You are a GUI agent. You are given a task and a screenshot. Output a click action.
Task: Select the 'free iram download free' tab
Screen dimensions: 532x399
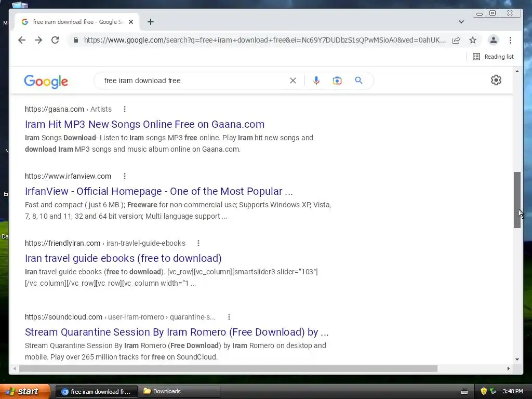pos(76,22)
